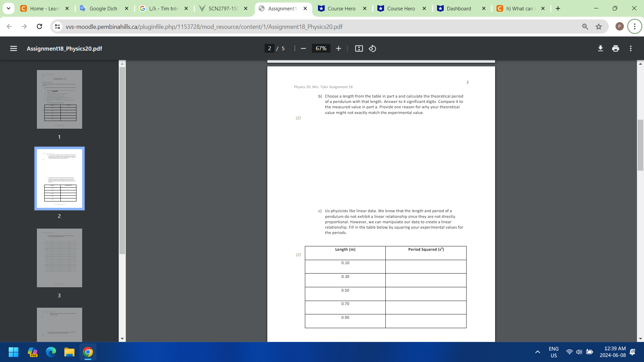Click the fit to page icon
This screenshot has width=644, height=362.
coord(359,49)
